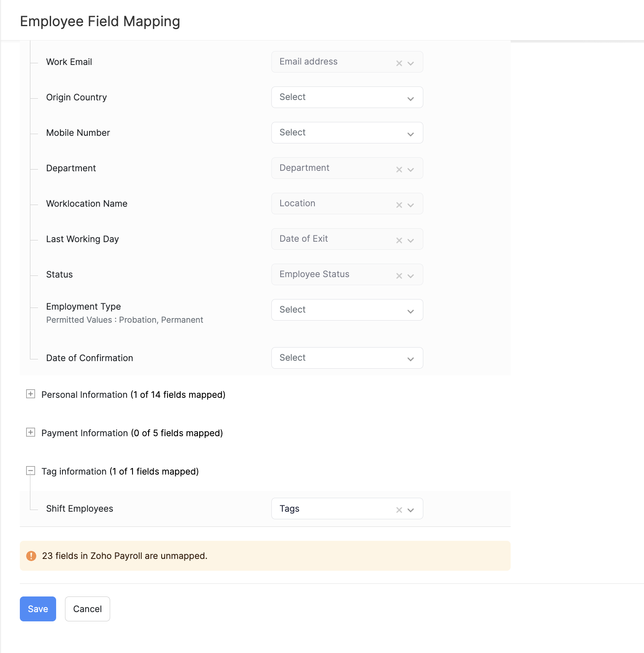The width and height of the screenshot is (644, 653).
Task: Click the Cancel button
Action: coord(87,609)
